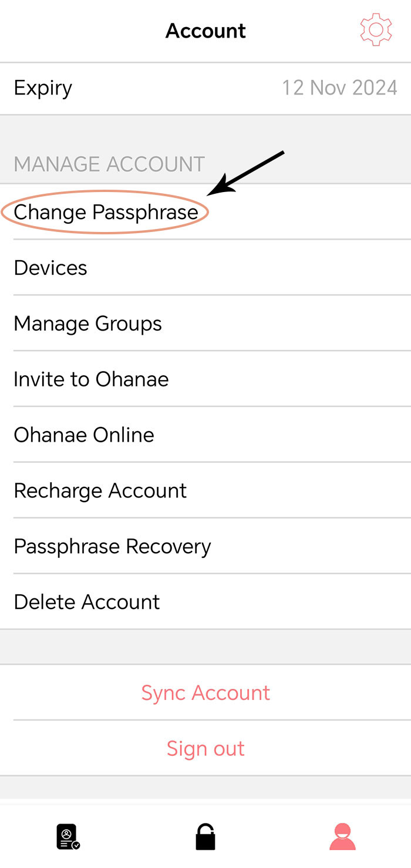Open Ohanae Online
This screenshot has height=868, width=411.
tap(206, 435)
